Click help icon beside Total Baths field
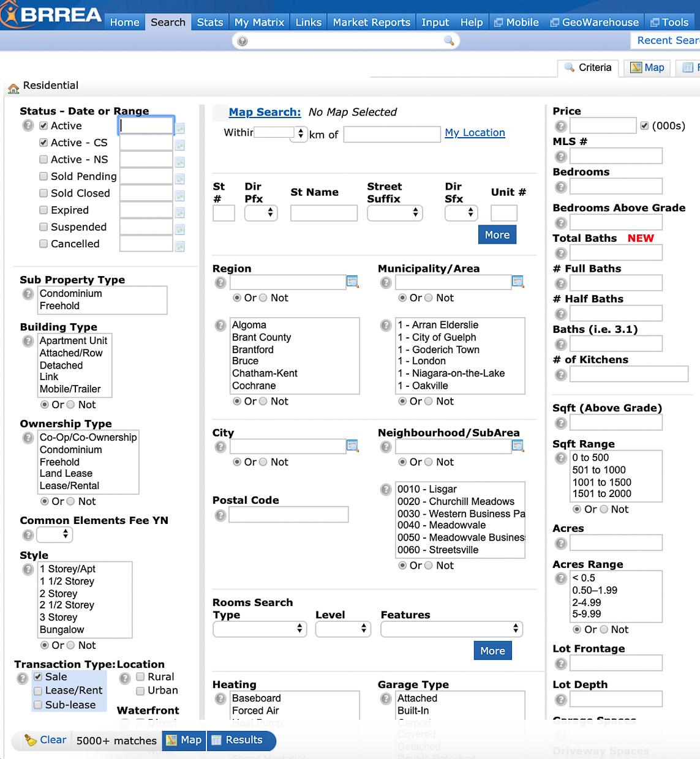This screenshot has width=700, height=759. (x=560, y=253)
